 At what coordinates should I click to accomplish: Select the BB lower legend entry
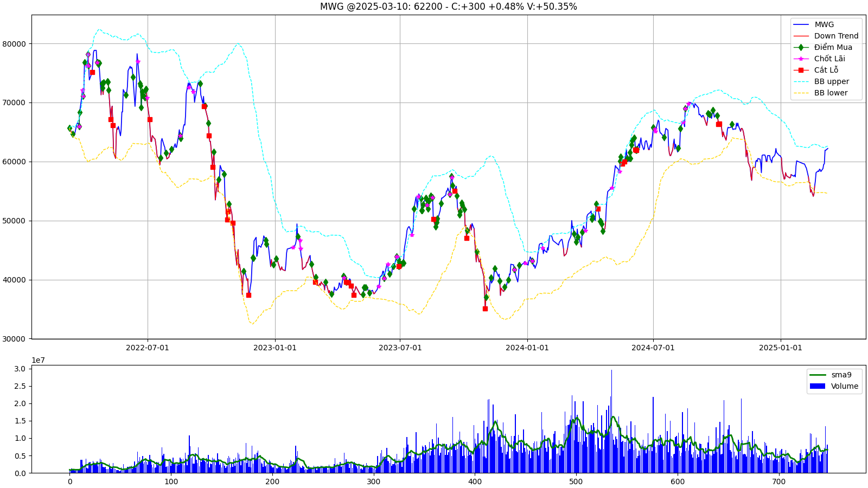(820, 93)
